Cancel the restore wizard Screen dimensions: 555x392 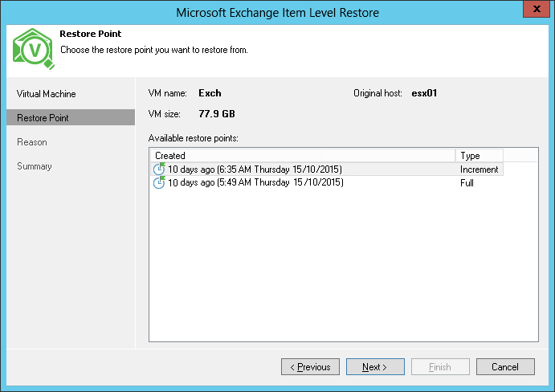[x=505, y=367]
